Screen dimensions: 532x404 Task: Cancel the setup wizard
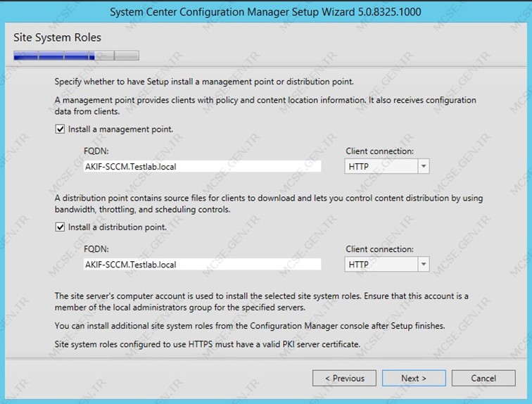point(483,378)
